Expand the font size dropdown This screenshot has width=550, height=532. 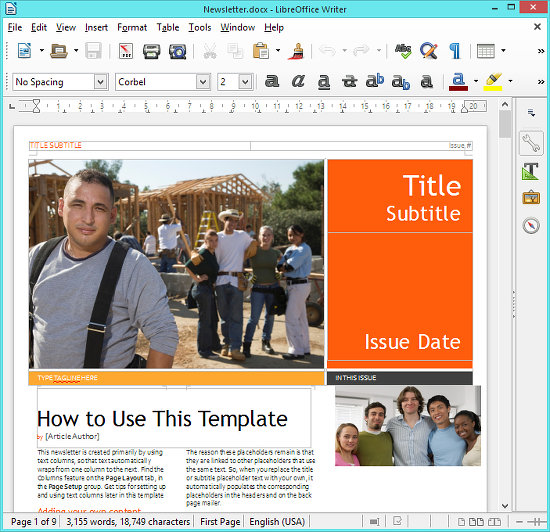[245, 82]
